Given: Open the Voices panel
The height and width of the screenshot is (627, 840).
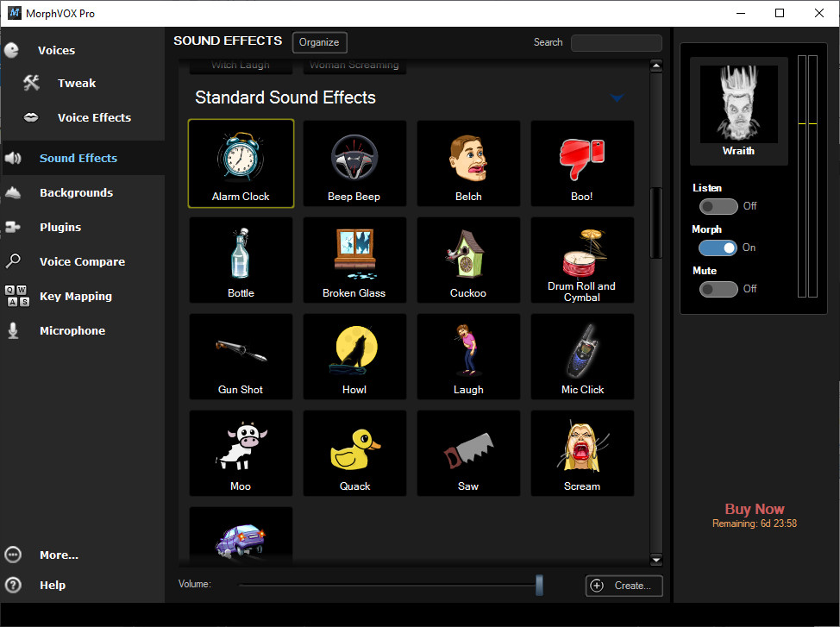Looking at the screenshot, I should (x=56, y=50).
